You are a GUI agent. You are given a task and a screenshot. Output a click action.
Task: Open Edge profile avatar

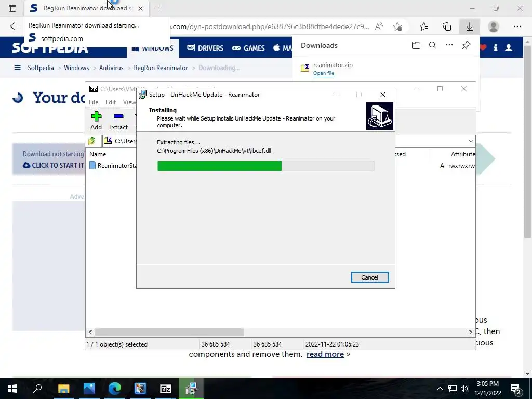coord(494,26)
